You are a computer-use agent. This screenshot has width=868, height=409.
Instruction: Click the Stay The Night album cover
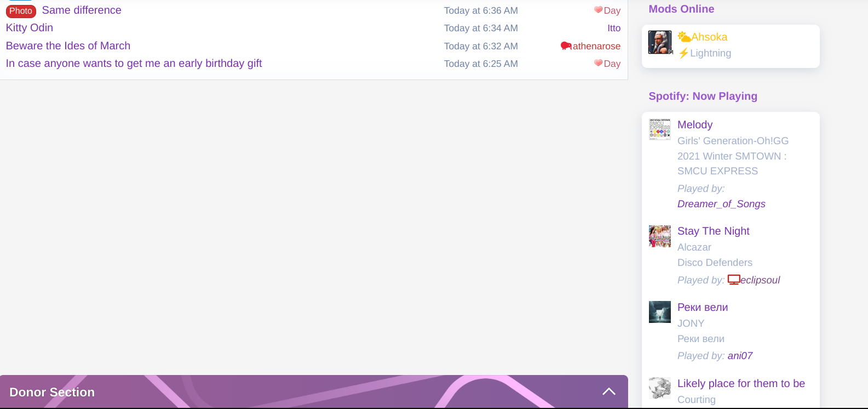[660, 236]
